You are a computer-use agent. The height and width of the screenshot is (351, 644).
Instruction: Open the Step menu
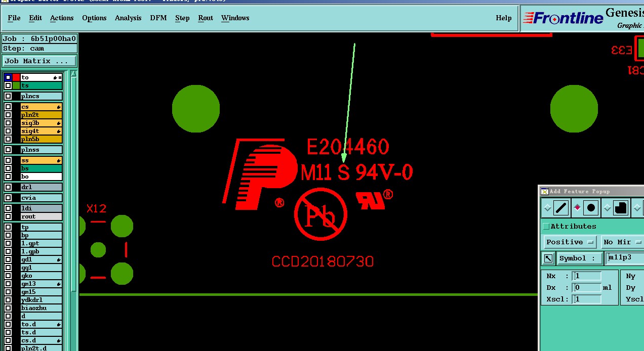[182, 18]
